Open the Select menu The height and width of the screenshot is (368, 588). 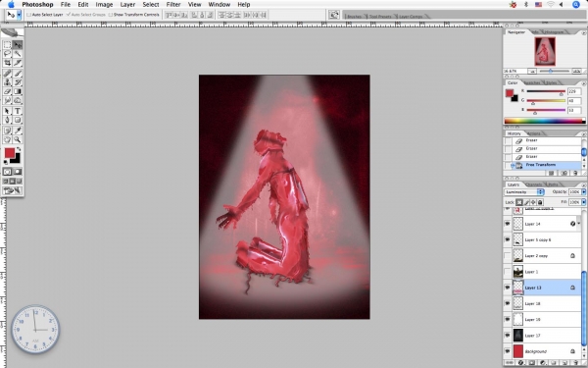(x=151, y=5)
